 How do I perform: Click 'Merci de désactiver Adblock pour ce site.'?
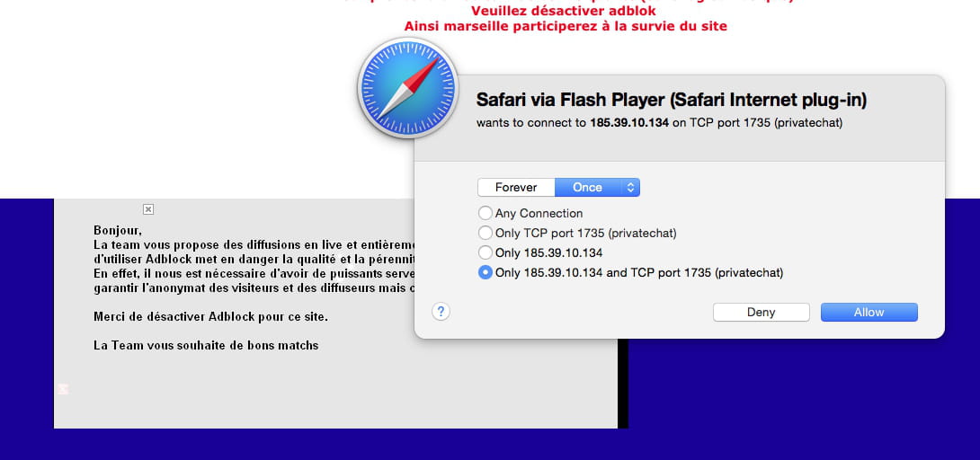click(x=210, y=316)
